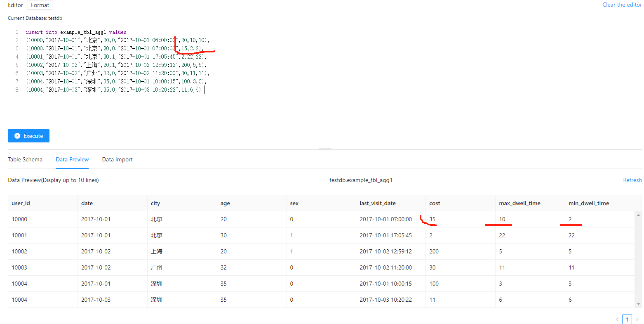This screenshot has width=644, height=324.
Task: Click editor line 6 with user 10003 values
Action: pos(118,73)
